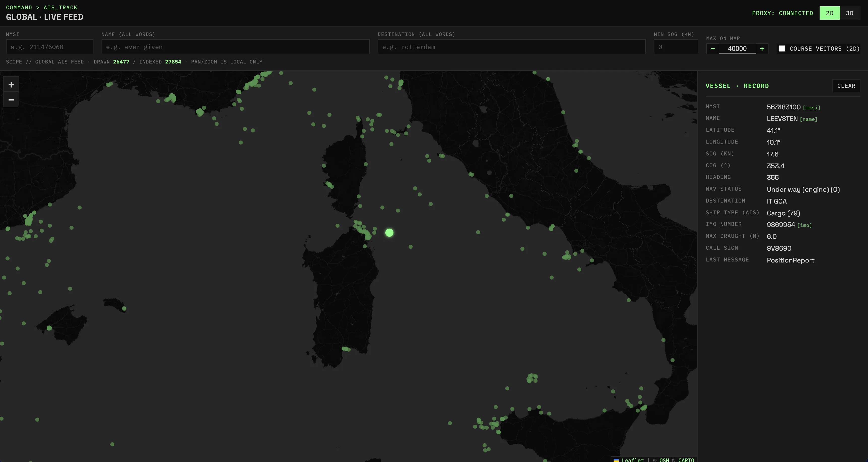Focus the Destination (all words) field
Viewport: 868px width, 462px height.
pyautogui.click(x=512, y=47)
